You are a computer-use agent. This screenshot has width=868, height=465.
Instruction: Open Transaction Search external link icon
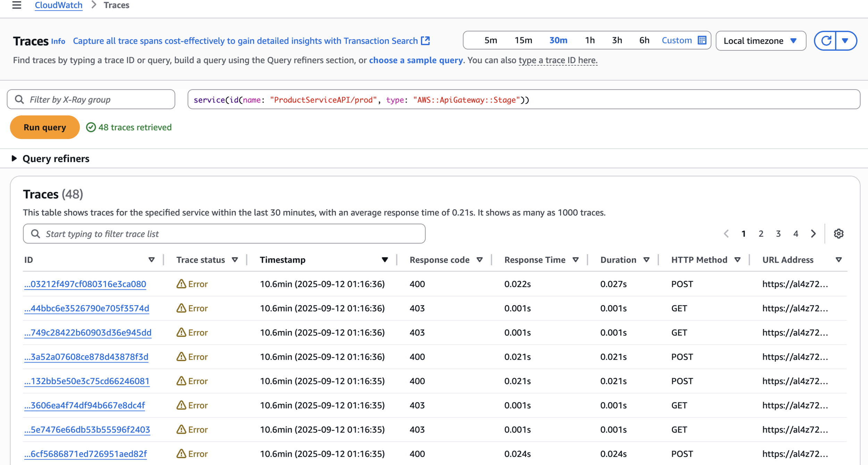[425, 41]
